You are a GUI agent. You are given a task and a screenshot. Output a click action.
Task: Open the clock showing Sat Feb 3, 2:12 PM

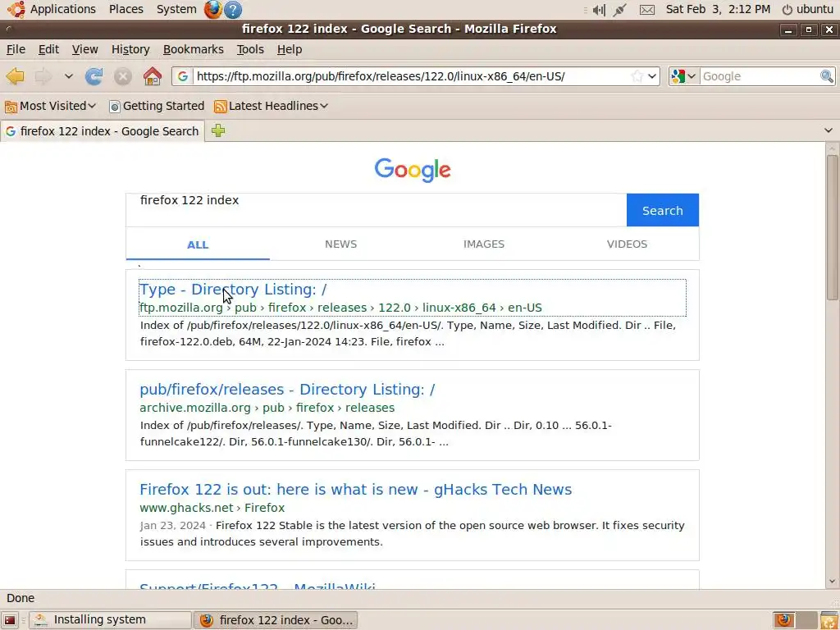pos(718,9)
